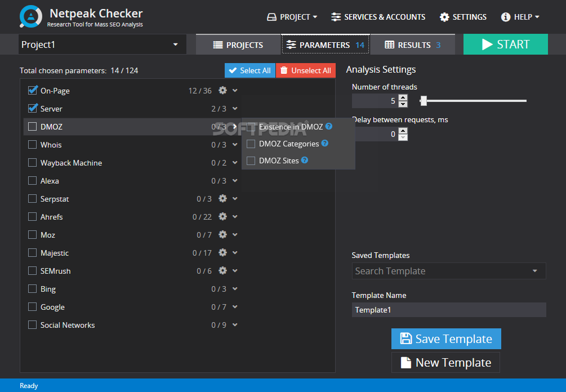Image resolution: width=566 pixels, height=392 pixels.
Task: Increase number of threads with up arrow
Action: [403, 97]
